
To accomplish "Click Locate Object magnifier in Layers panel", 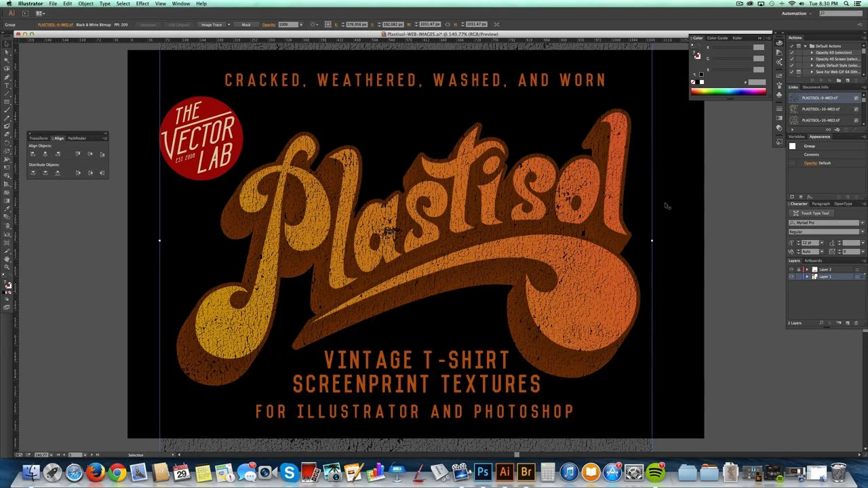I will (x=821, y=323).
